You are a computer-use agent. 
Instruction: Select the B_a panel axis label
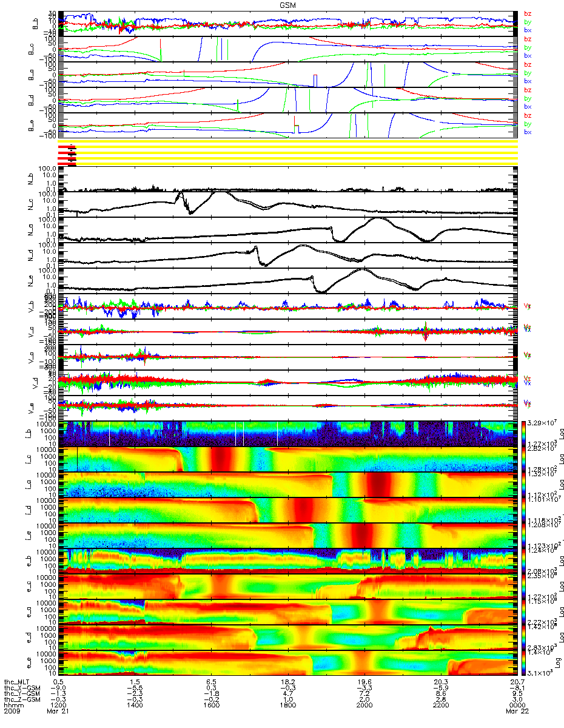(31, 75)
